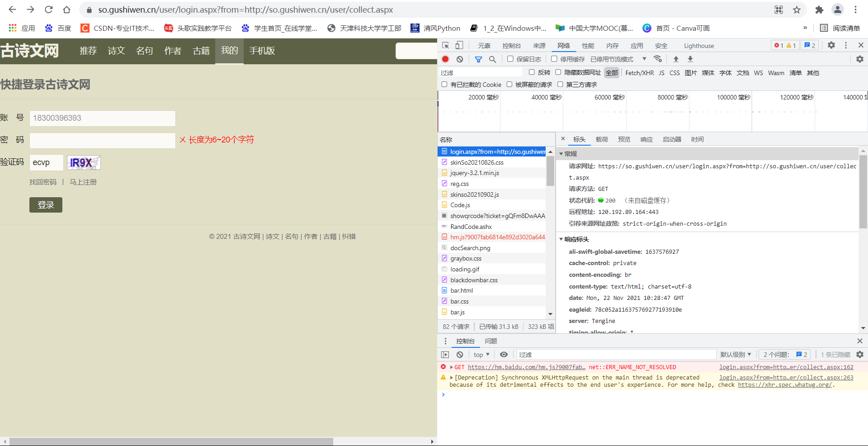Stop recording network log red button
868x446 pixels.
point(445,59)
